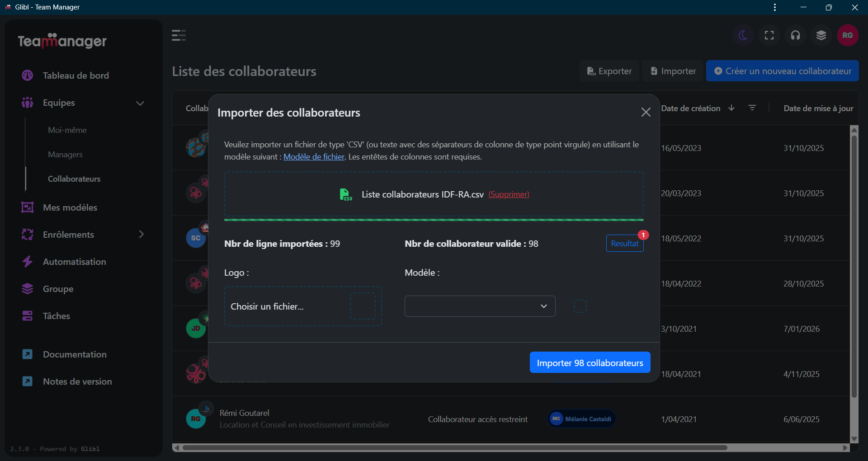The width and height of the screenshot is (868, 461).
Task: Click the horizontal scrollbar of the table
Action: tap(454, 448)
